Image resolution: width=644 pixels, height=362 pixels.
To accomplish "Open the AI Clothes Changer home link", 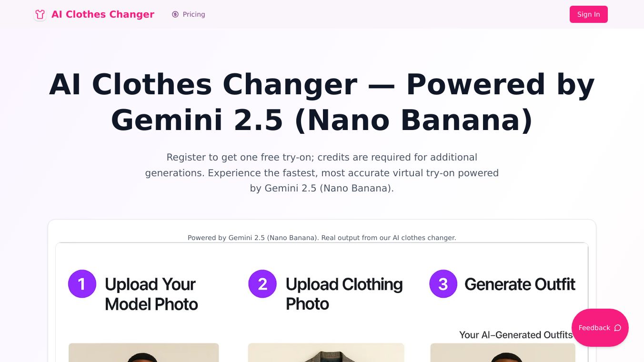I will tap(102, 14).
